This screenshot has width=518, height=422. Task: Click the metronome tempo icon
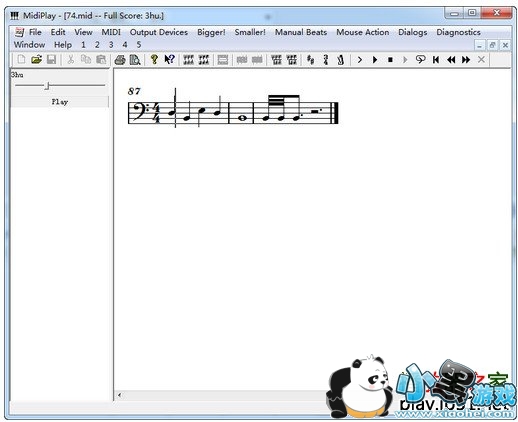click(340, 60)
